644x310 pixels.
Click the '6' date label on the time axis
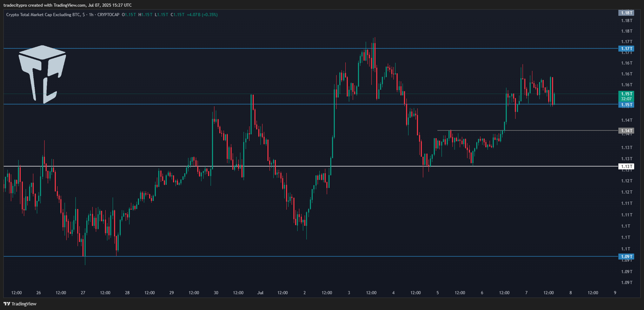(x=482, y=293)
